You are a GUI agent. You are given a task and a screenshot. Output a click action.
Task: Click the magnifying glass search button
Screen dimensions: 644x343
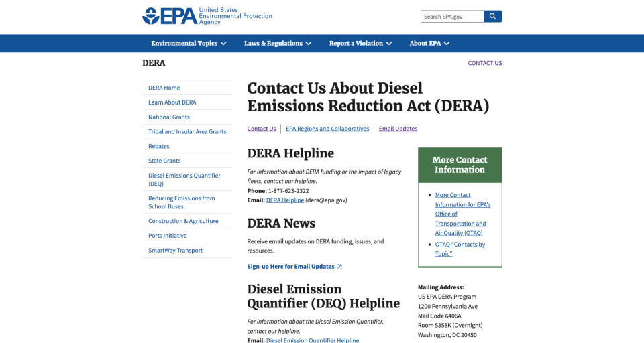point(492,17)
